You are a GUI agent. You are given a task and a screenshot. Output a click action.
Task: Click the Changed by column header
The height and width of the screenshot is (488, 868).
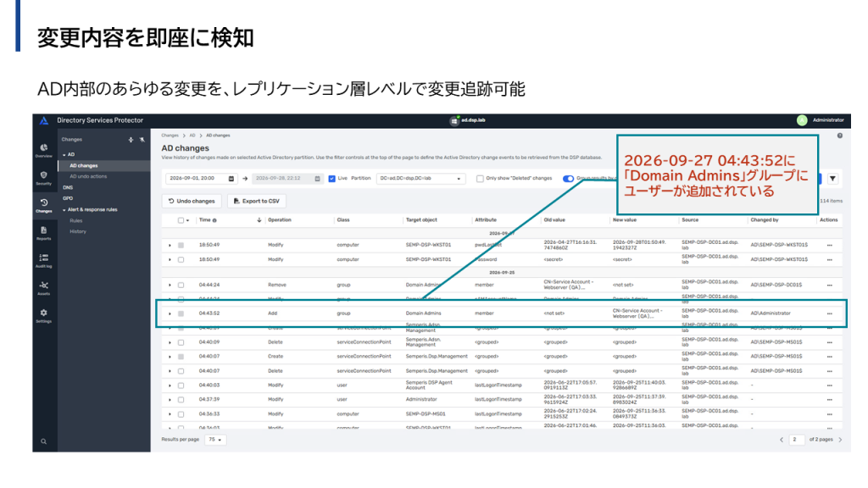[x=765, y=220]
